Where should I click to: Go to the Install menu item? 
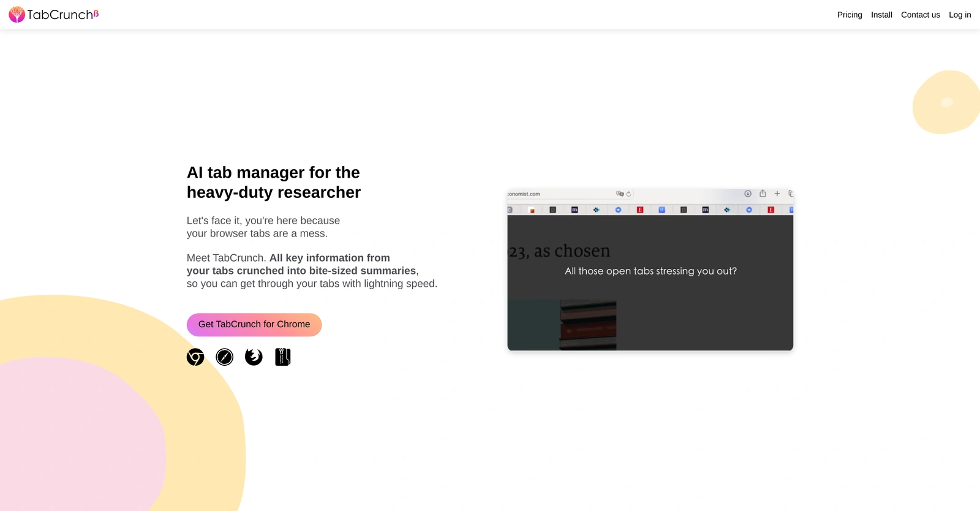[881, 15]
